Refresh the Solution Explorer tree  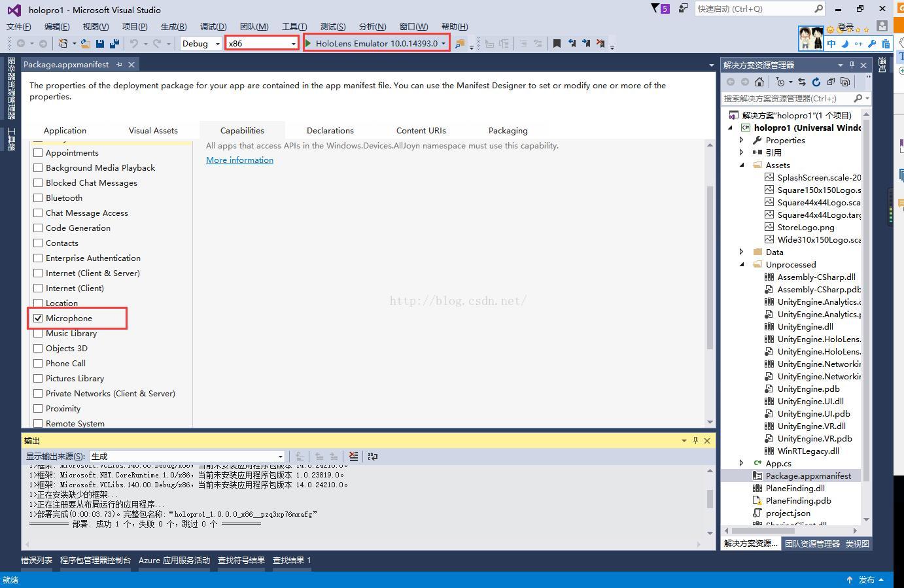click(x=816, y=82)
